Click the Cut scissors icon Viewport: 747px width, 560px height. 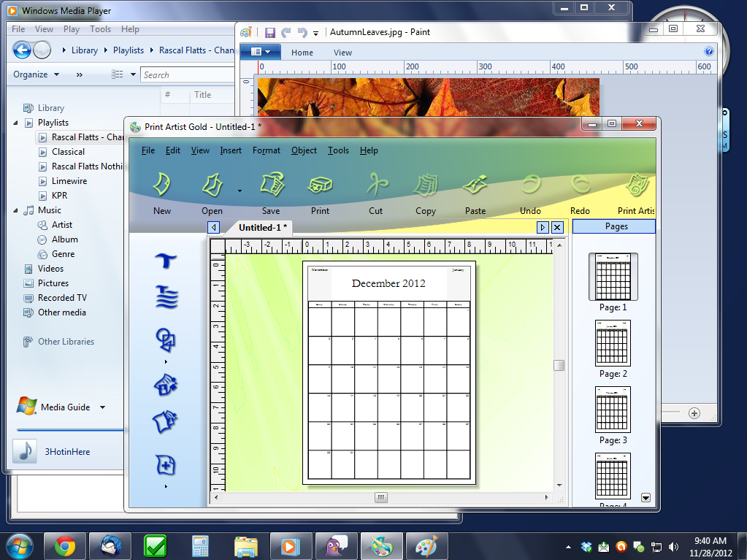(377, 184)
